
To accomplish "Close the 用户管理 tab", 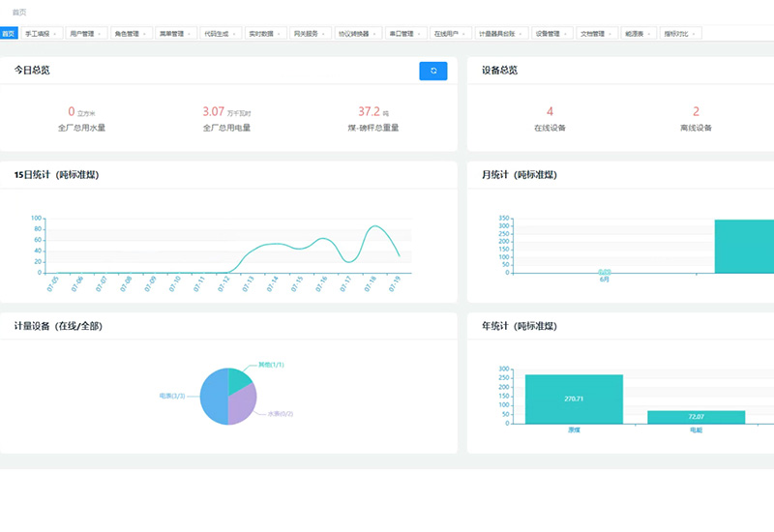I will coord(100,34).
